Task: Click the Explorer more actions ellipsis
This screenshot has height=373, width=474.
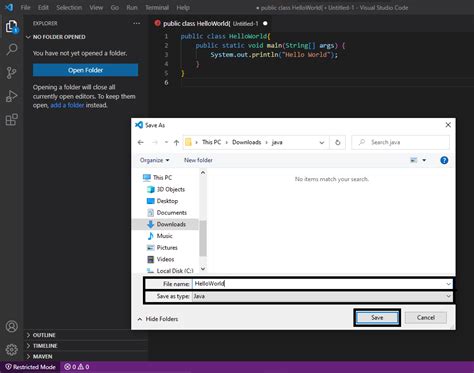Action: (136, 23)
